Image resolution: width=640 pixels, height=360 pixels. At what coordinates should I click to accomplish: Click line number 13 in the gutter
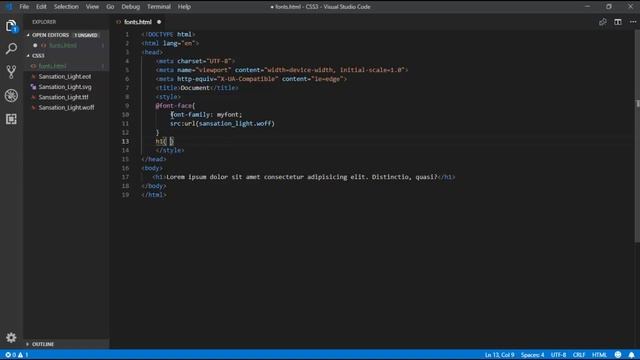125,141
